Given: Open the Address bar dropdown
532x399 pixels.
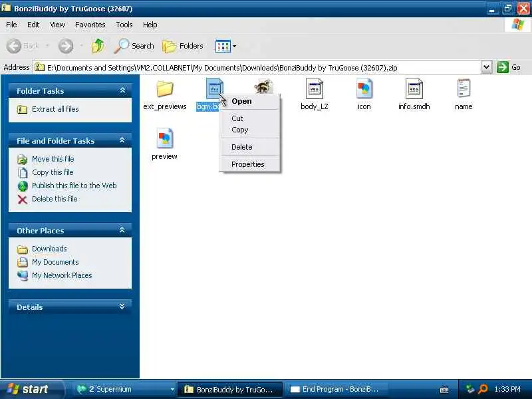Looking at the screenshot, I should 486,67.
